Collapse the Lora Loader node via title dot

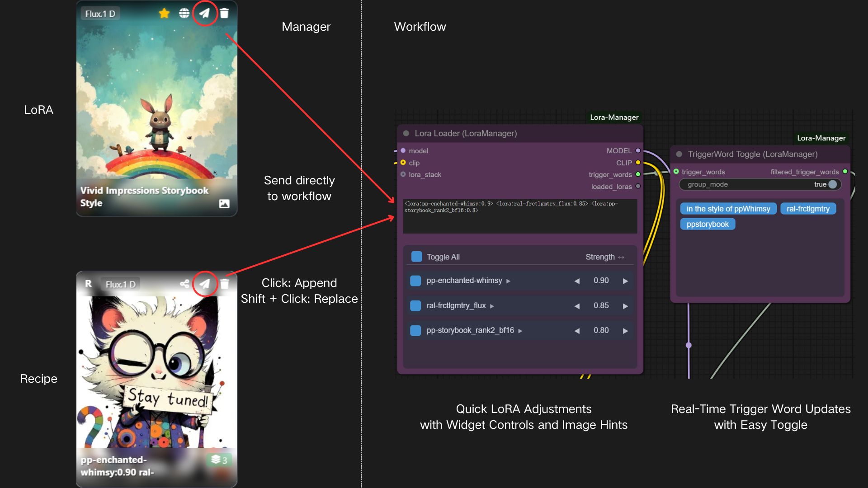pos(406,133)
